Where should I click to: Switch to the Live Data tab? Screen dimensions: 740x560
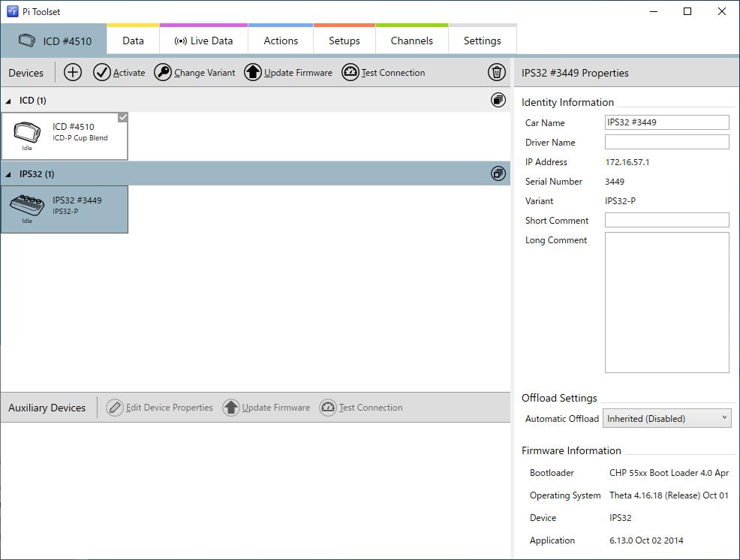204,41
